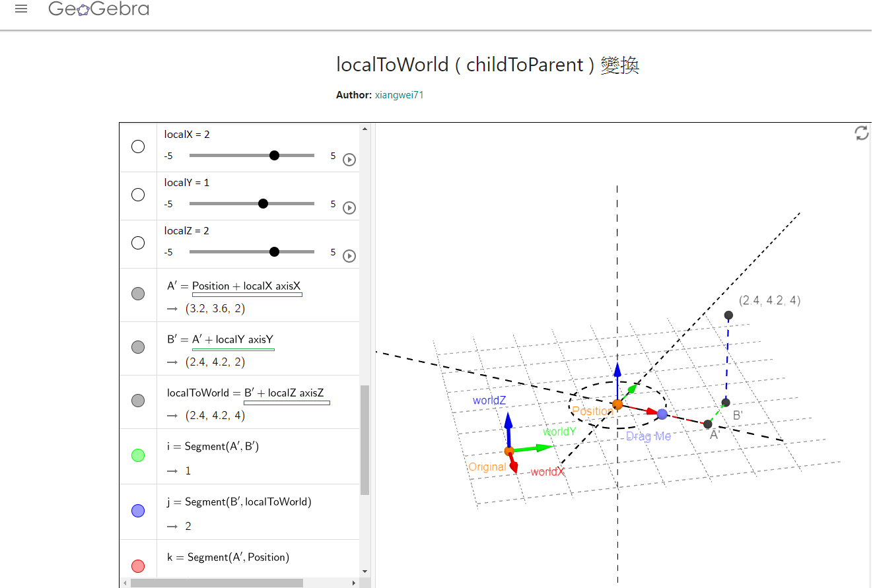This screenshot has width=873, height=588.
Task: Toggle blue segment j visibility
Action: pos(137,510)
